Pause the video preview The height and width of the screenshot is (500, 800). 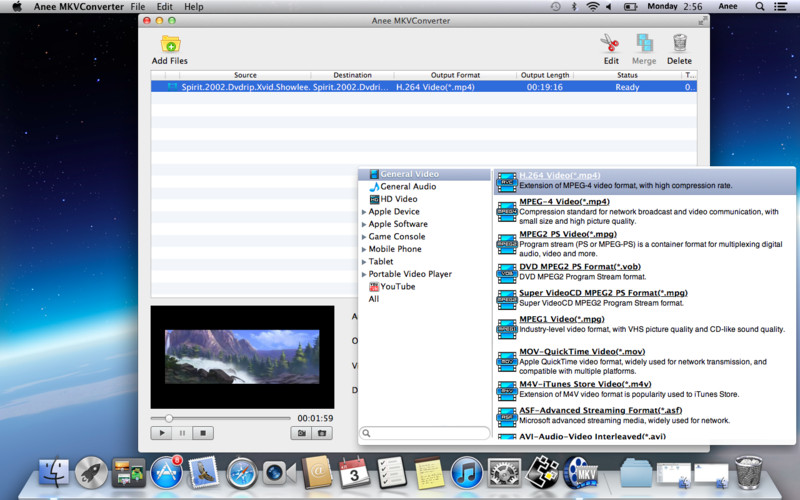(x=182, y=433)
